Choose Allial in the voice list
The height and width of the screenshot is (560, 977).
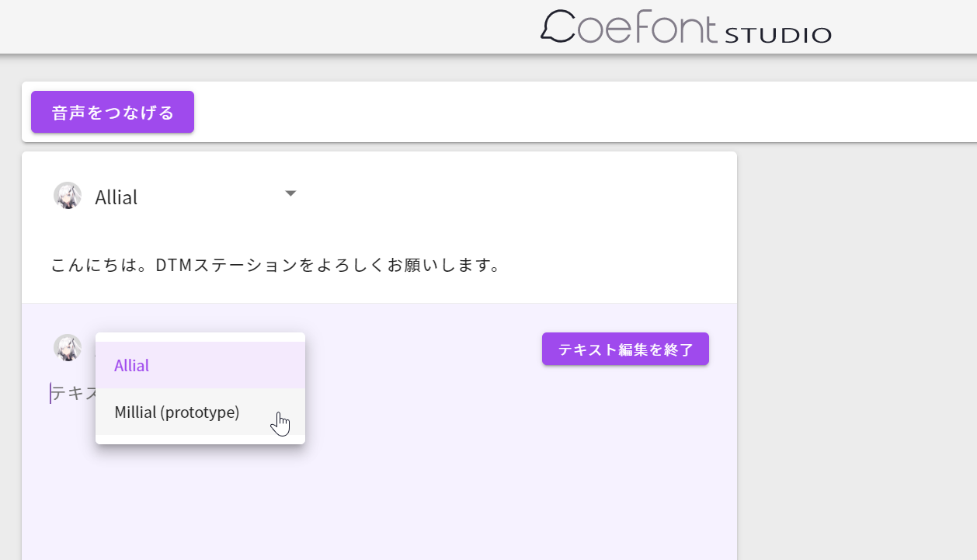point(200,365)
